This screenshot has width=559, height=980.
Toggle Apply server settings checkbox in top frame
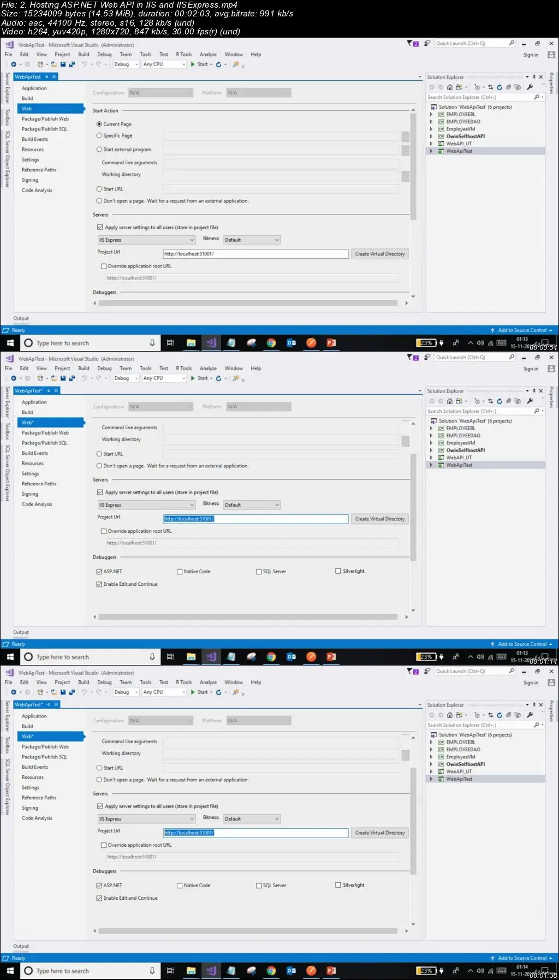click(100, 227)
